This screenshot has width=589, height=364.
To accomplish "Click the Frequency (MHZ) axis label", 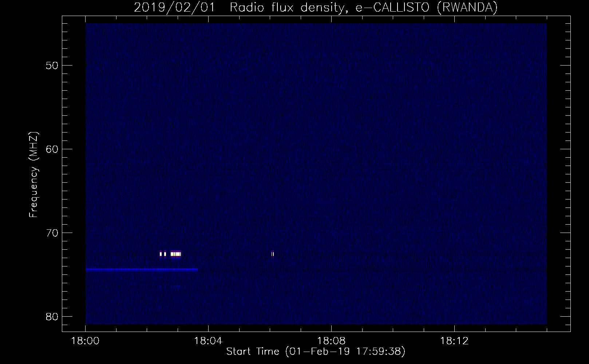I will [33, 175].
